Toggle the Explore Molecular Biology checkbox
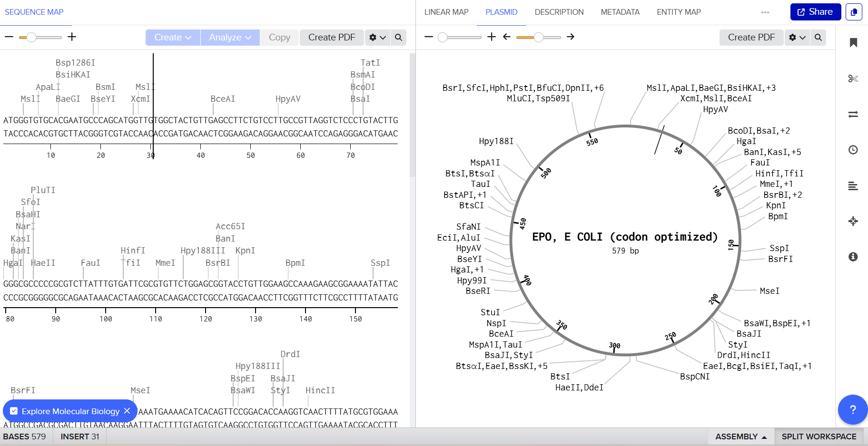 [14, 411]
